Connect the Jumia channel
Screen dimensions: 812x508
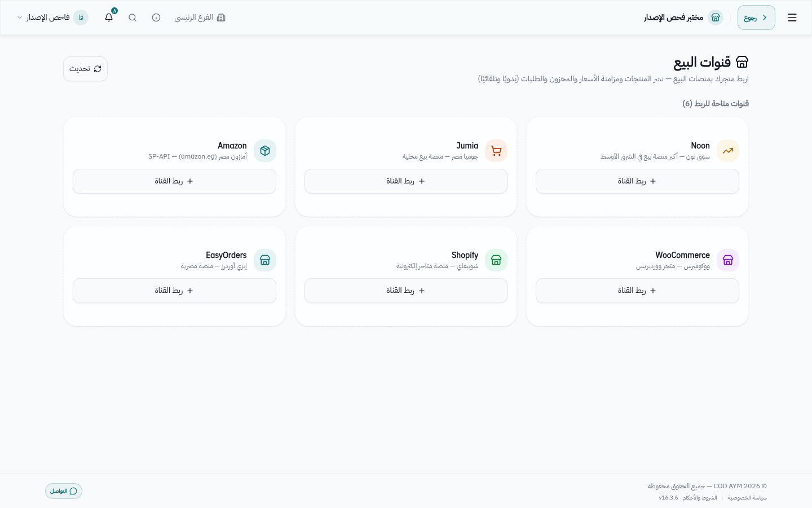point(406,181)
